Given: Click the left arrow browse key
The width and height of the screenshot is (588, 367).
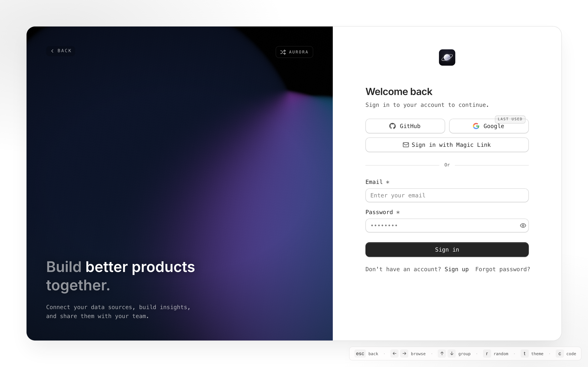Looking at the screenshot, I should [394, 354].
